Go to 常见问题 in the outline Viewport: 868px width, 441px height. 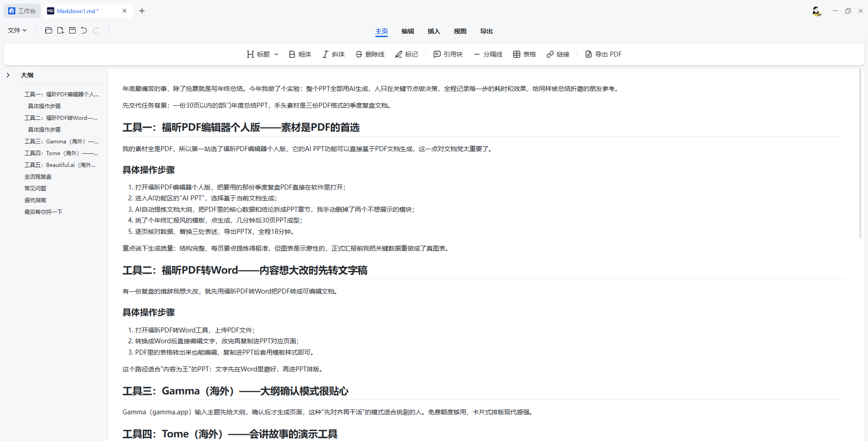(x=35, y=188)
